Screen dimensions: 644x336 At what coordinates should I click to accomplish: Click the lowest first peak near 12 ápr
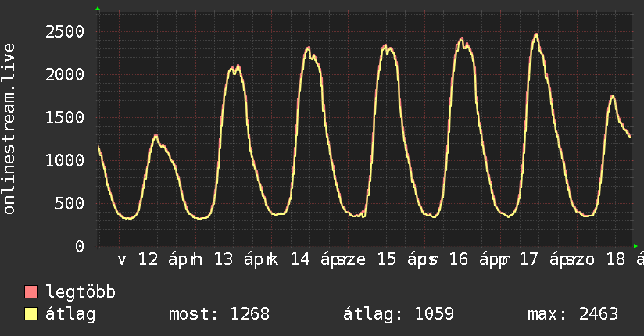click(x=156, y=136)
